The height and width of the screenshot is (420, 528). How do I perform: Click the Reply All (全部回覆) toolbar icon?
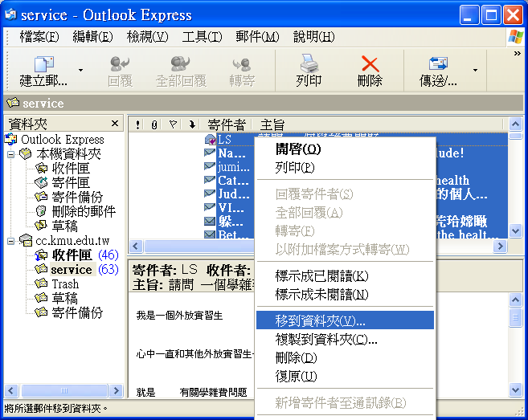[181, 63]
